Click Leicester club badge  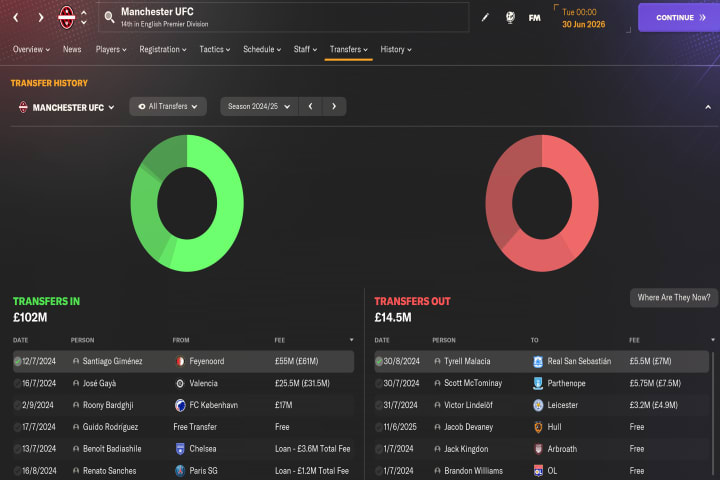538,405
